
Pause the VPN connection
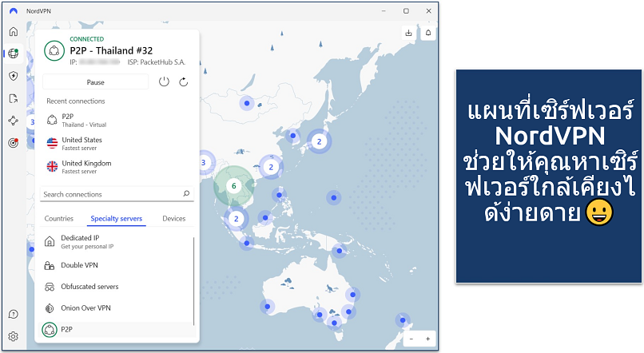95,82
